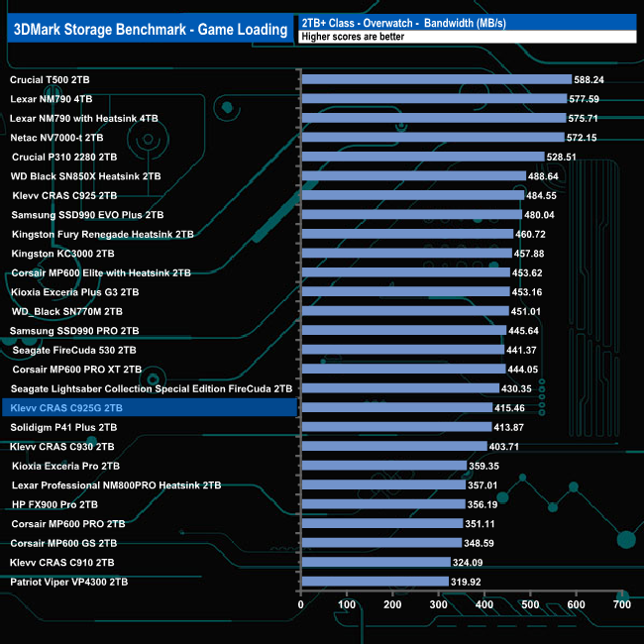Screen dimensions: 644x644
Task: Click the 575.71 bandwidth value
Action: [x=584, y=118]
